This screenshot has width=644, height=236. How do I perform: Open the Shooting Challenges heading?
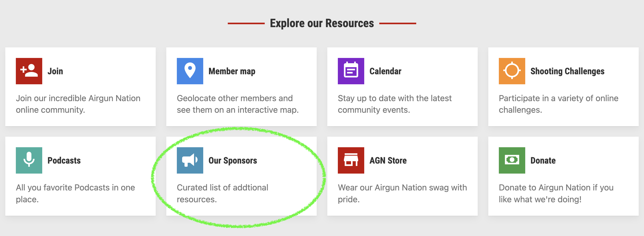coord(567,71)
